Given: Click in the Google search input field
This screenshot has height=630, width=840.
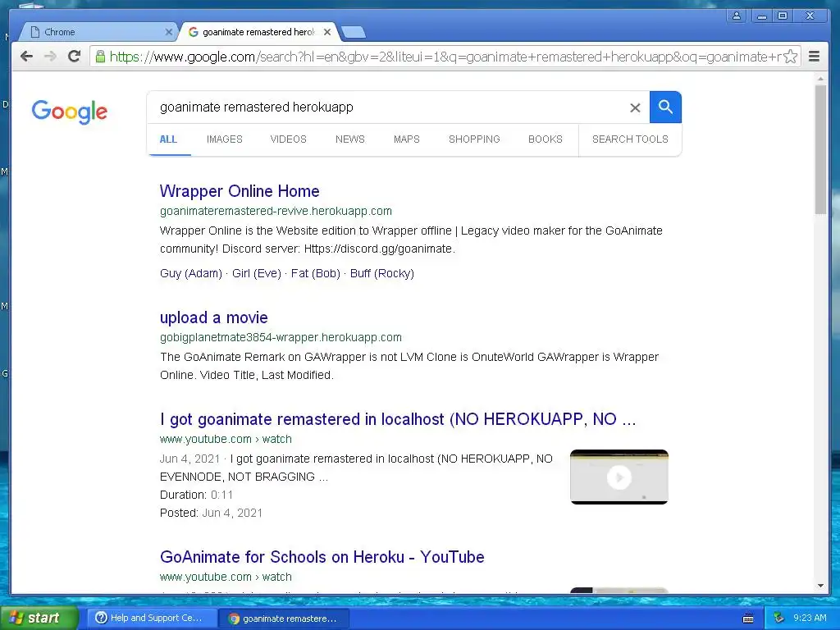Looking at the screenshot, I should click(x=388, y=107).
